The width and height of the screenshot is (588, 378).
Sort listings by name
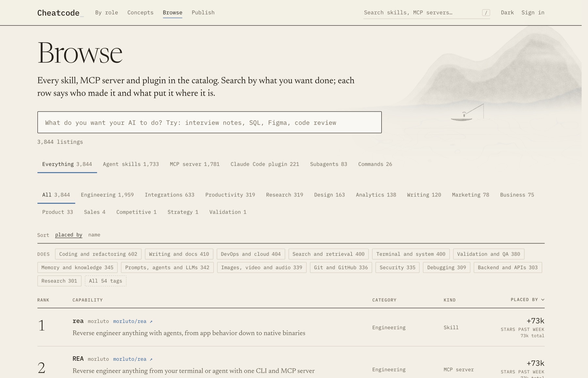point(94,235)
